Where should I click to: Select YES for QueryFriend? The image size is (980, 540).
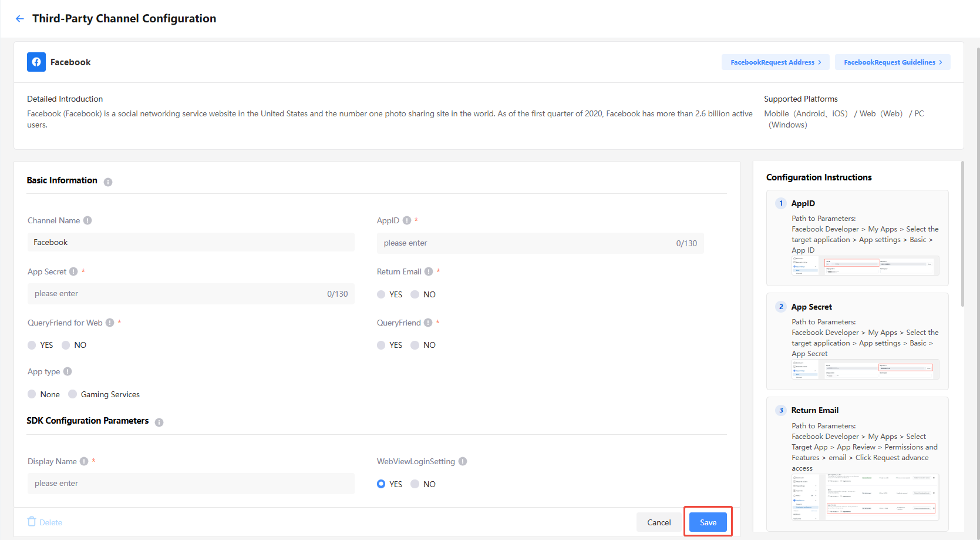tap(381, 345)
